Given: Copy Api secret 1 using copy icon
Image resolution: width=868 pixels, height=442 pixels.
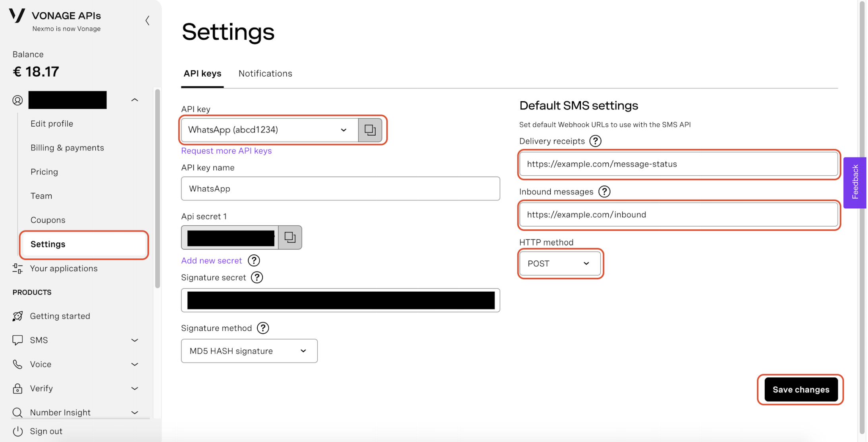Looking at the screenshot, I should [290, 237].
